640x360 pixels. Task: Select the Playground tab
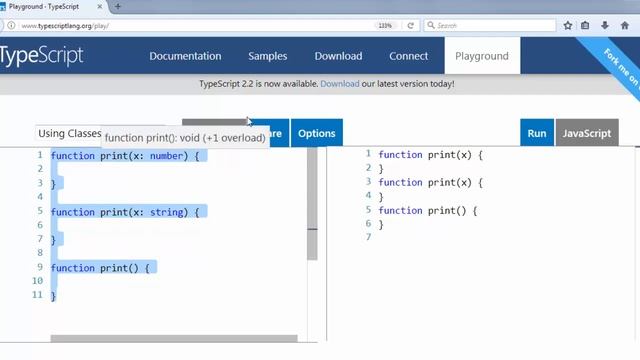point(482,56)
